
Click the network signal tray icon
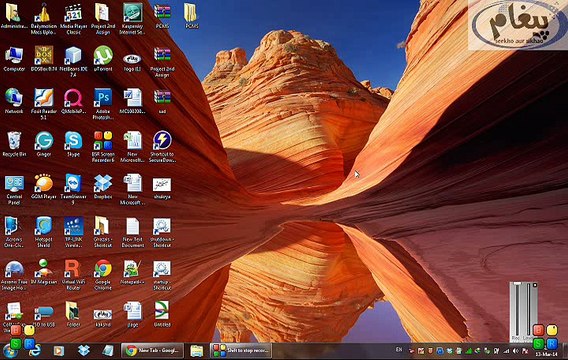[x=506, y=351]
